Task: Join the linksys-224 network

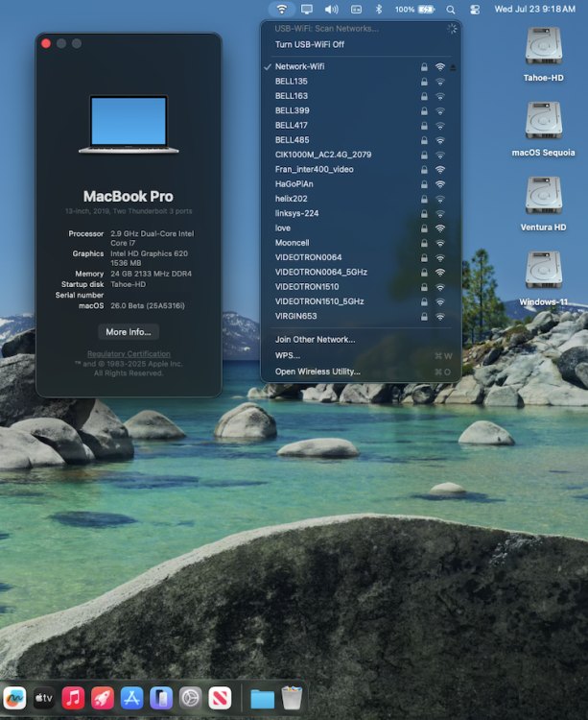Action: pos(361,213)
